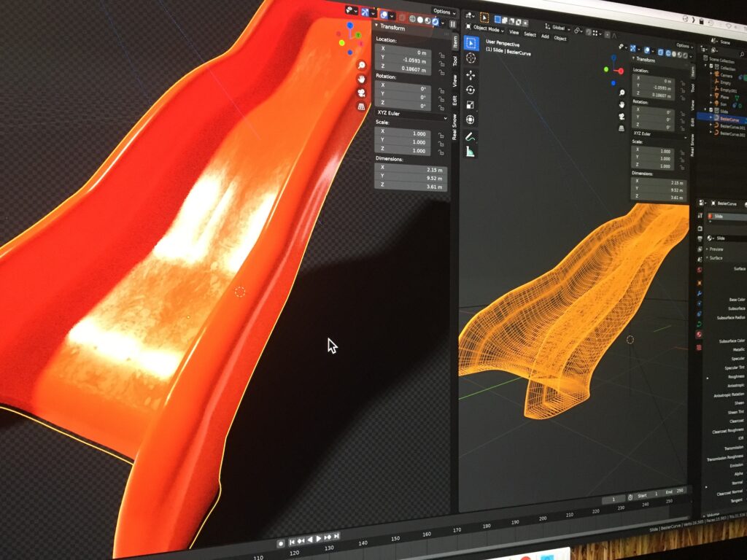Expand the Preview panel in material properties

(715, 249)
